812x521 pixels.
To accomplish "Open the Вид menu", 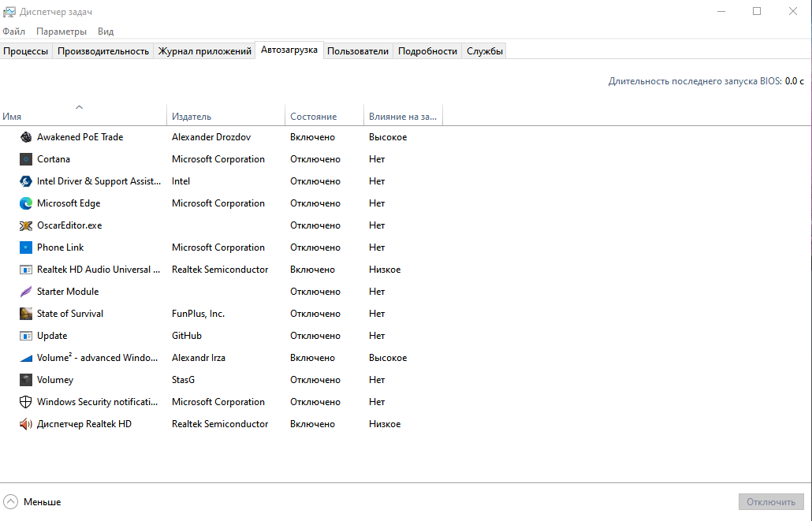I will [106, 32].
